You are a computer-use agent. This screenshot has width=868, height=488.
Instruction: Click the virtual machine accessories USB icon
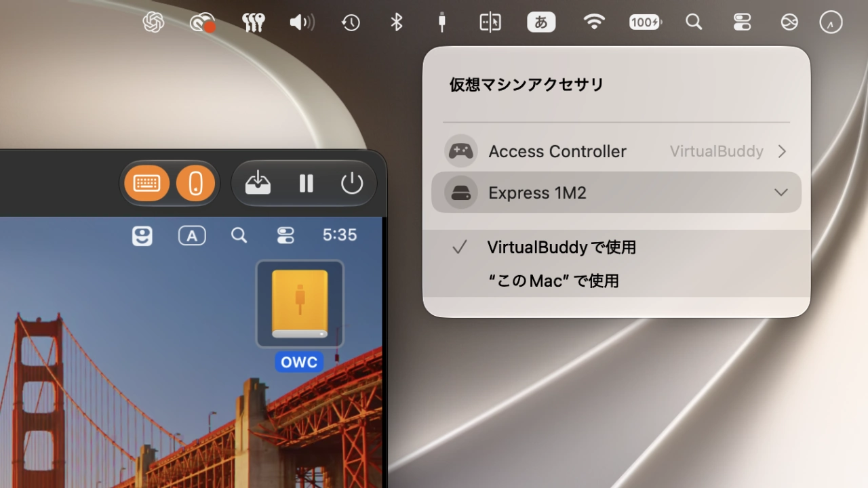pos(442,22)
